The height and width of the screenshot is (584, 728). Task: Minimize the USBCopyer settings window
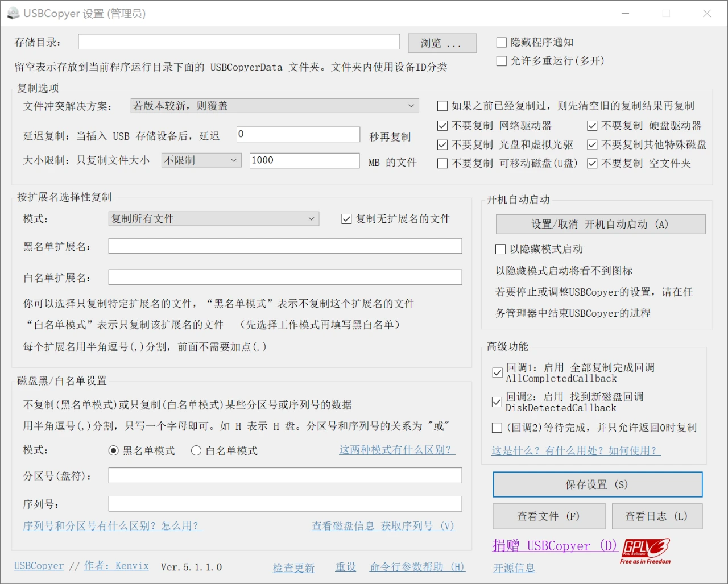pos(626,13)
